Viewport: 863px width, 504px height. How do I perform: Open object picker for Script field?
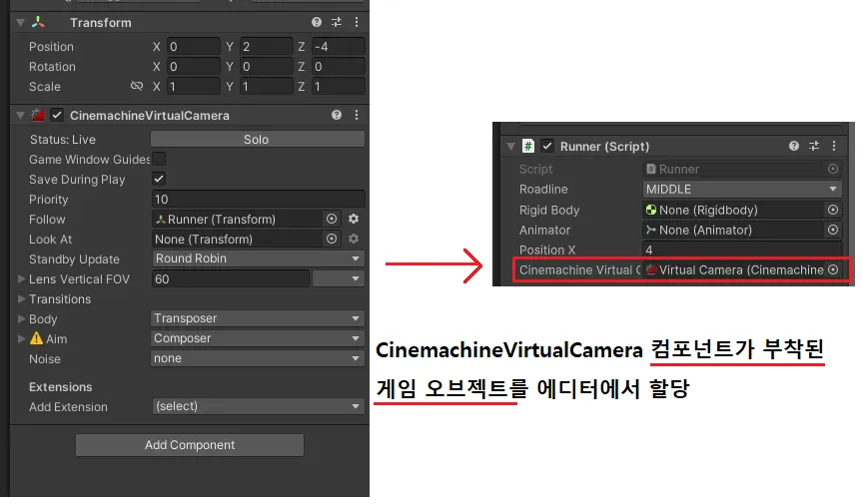(833, 169)
